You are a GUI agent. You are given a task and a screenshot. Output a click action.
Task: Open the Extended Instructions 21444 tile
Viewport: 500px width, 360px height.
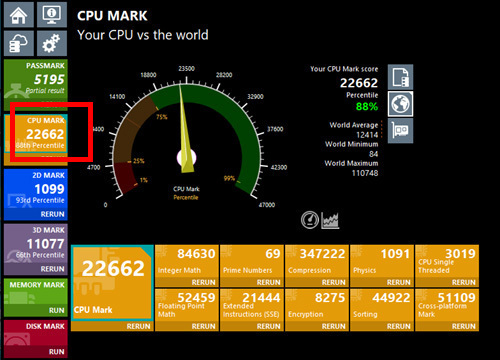point(252,305)
